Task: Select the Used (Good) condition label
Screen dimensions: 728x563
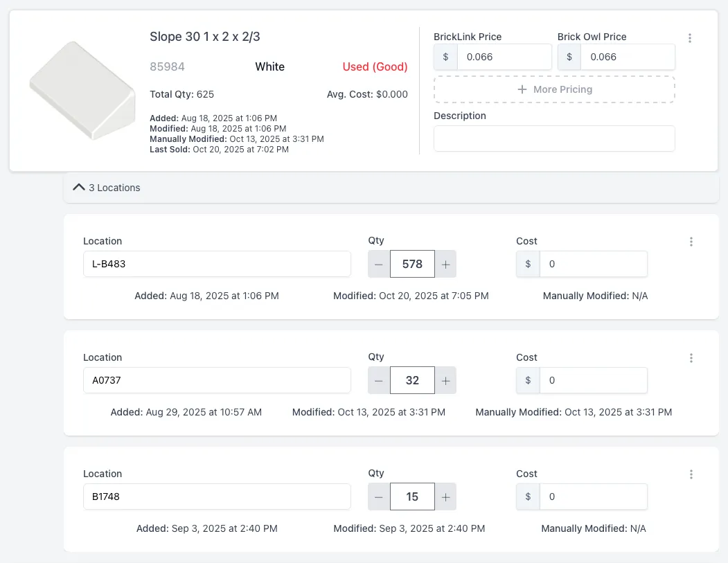Action: pyautogui.click(x=375, y=67)
